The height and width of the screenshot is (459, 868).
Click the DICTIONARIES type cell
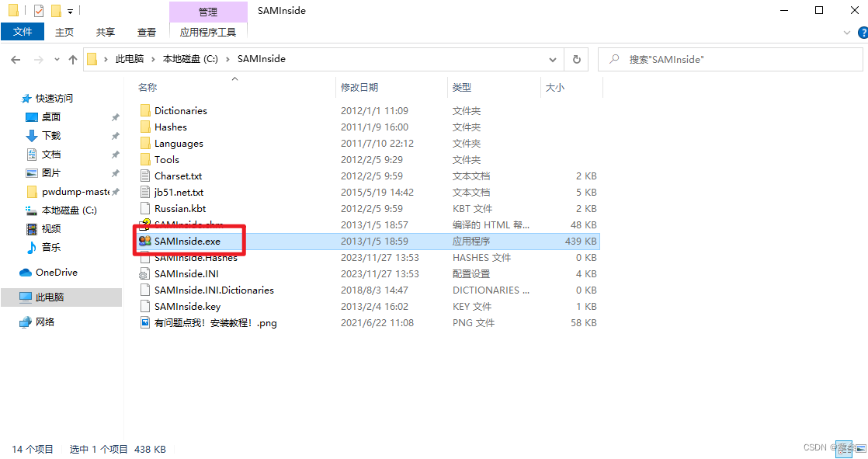(x=491, y=290)
